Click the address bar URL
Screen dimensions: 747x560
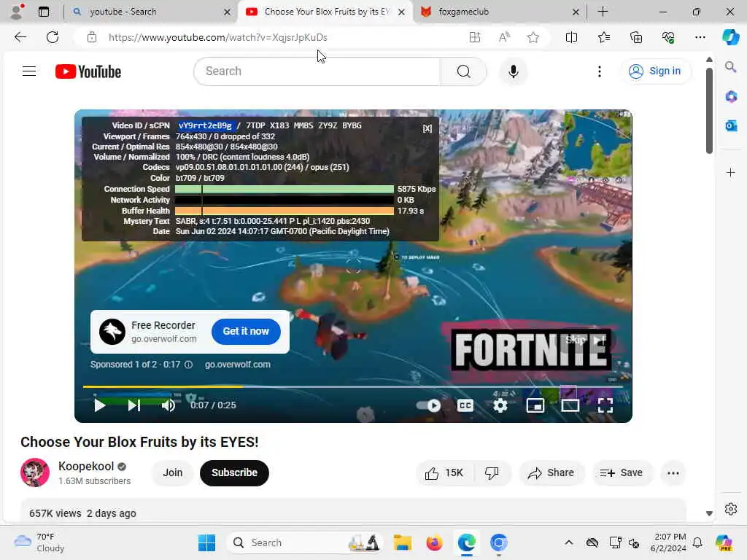pos(217,37)
